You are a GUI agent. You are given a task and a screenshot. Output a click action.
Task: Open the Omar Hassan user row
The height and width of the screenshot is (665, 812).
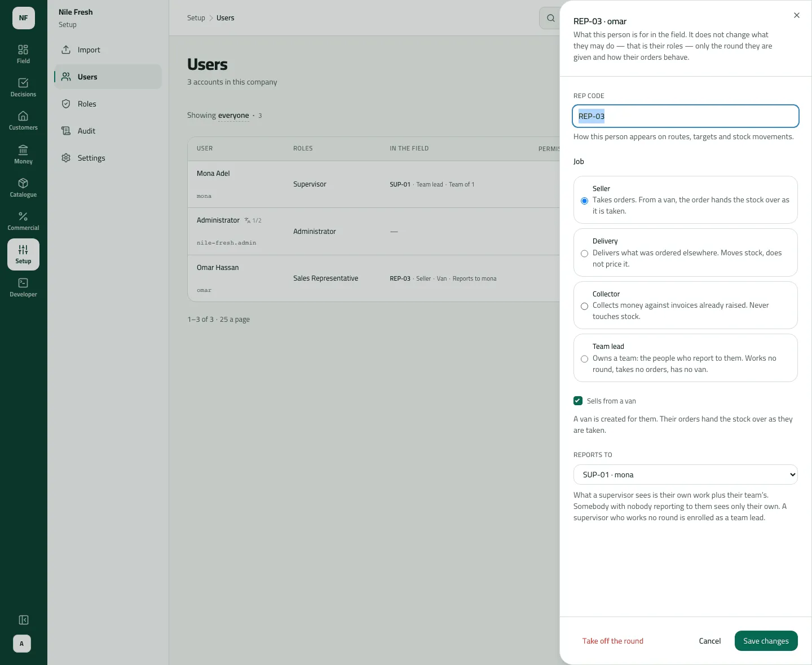[x=374, y=278]
